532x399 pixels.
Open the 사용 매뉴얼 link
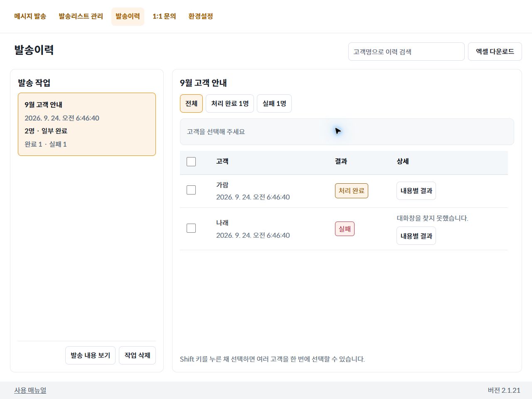click(x=30, y=390)
